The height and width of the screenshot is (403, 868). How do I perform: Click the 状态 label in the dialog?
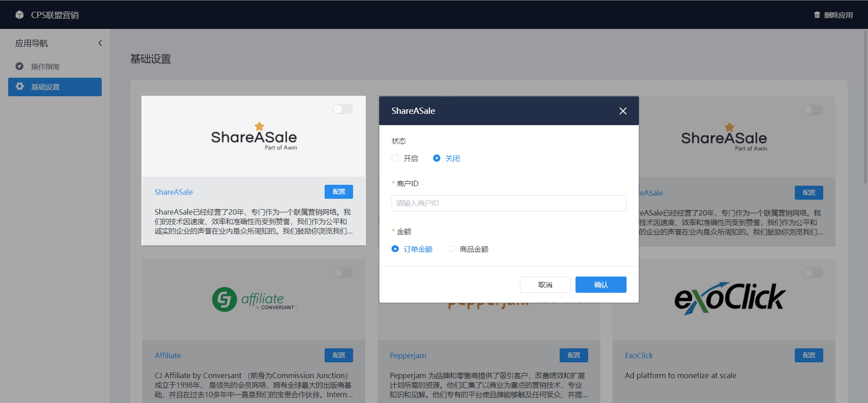399,141
